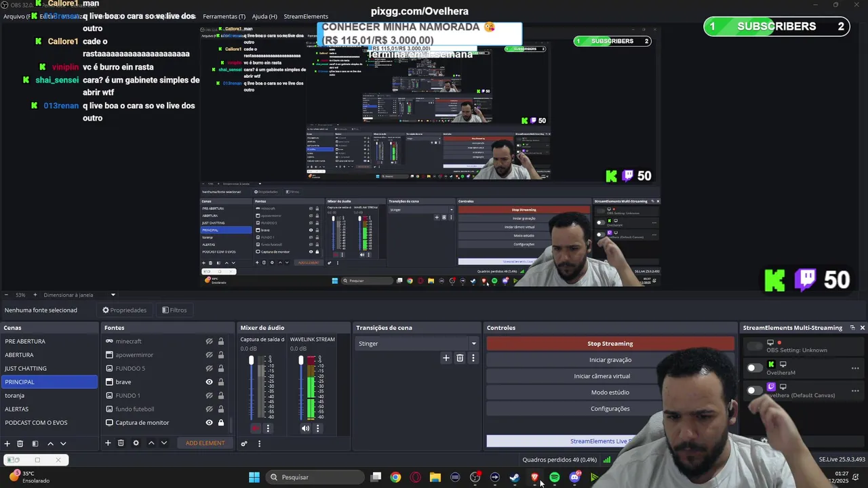
Task: Enable the Twitch Default Canvas output toggle
Action: pos(754,390)
